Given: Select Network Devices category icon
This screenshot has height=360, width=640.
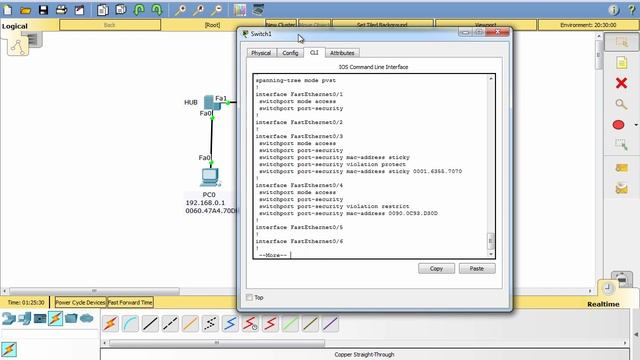Looking at the screenshot, I should pyautogui.click(x=9, y=318).
